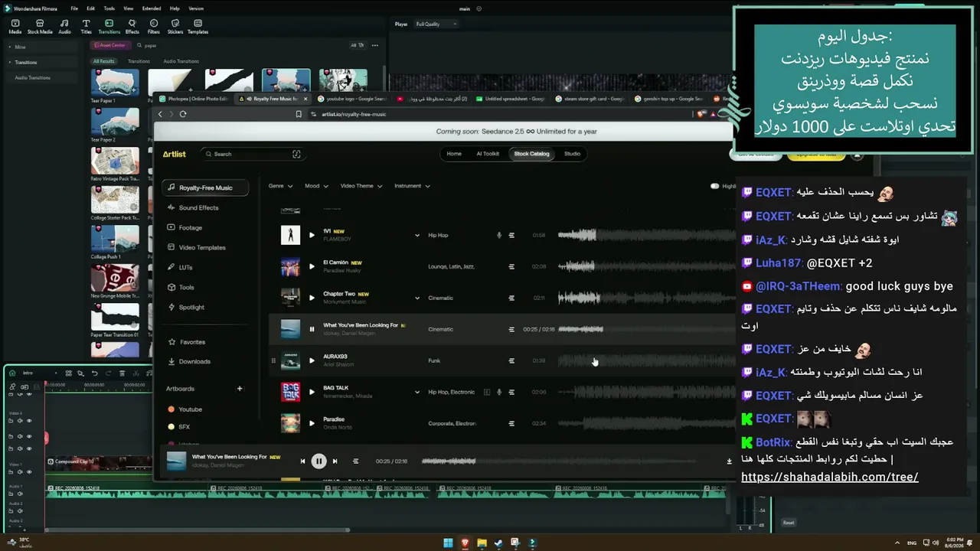Image resolution: width=980 pixels, height=551 pixels.
Task: Open Stock Media in Filmora
Action: point(40,27)
